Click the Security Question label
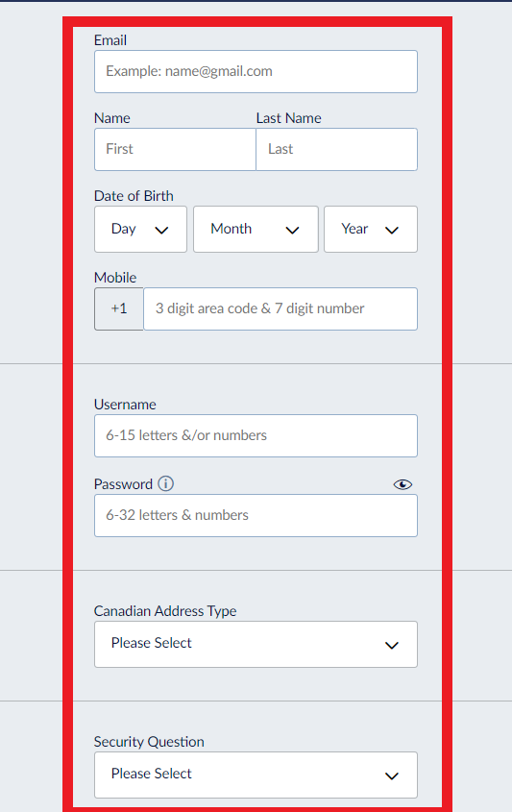 tap(149, 742)
